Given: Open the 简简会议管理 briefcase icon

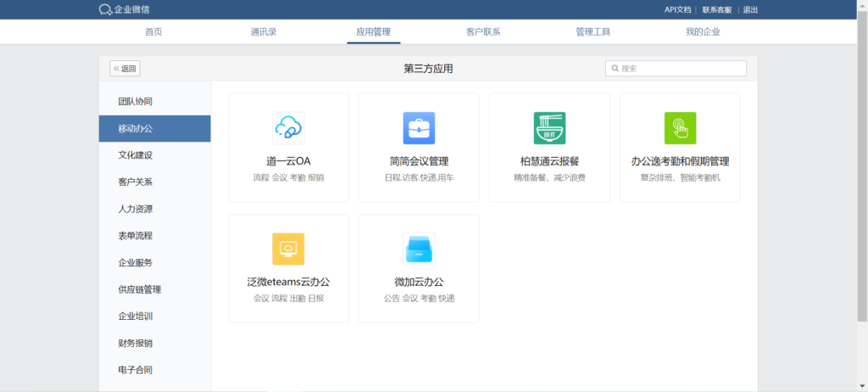Looking at the screenshot, I should click(419, 128).
